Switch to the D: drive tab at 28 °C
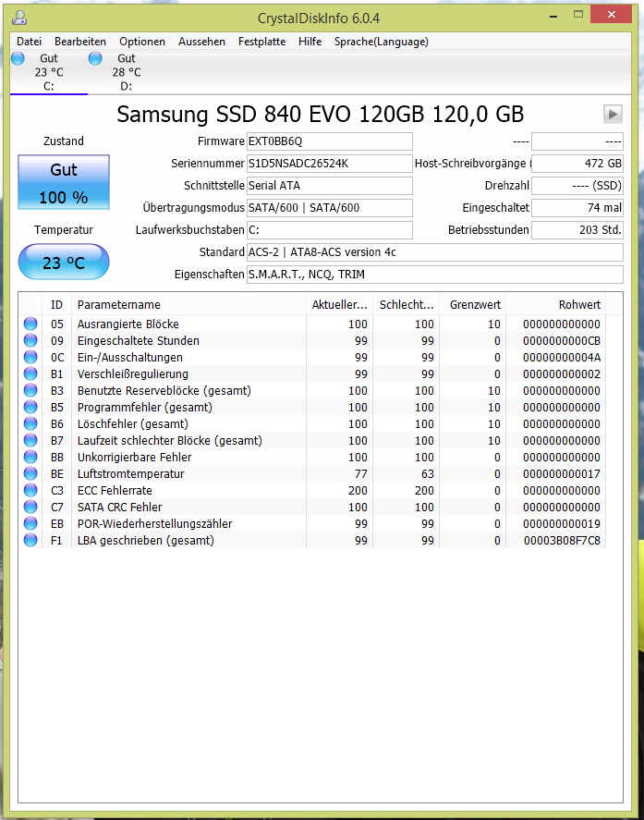 click(x=126, y=72)
